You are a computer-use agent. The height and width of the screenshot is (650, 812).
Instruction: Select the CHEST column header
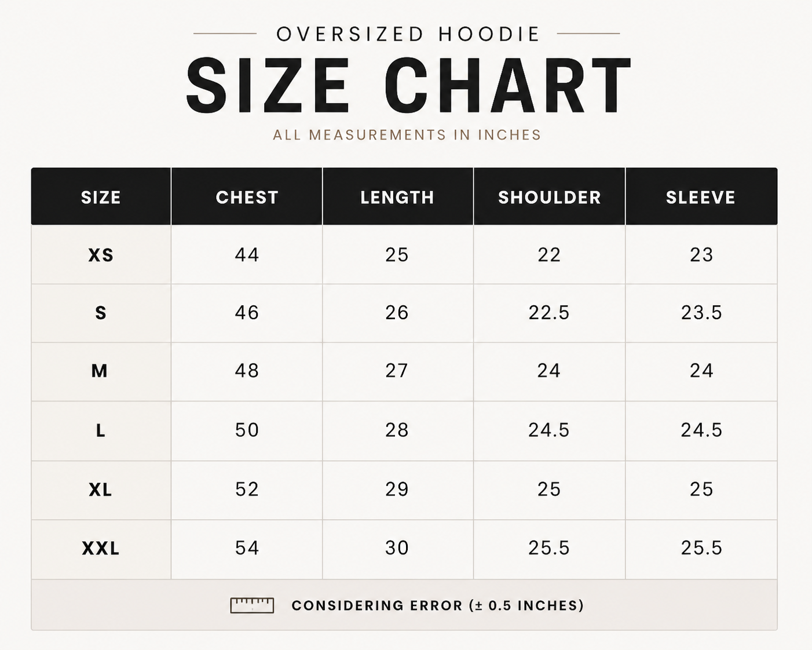[x=247, y=198]
